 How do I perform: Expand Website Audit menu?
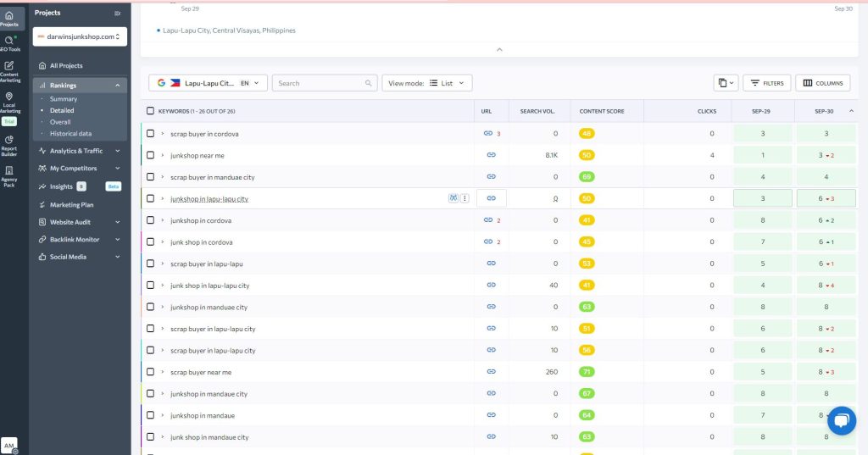click(117, 222)
